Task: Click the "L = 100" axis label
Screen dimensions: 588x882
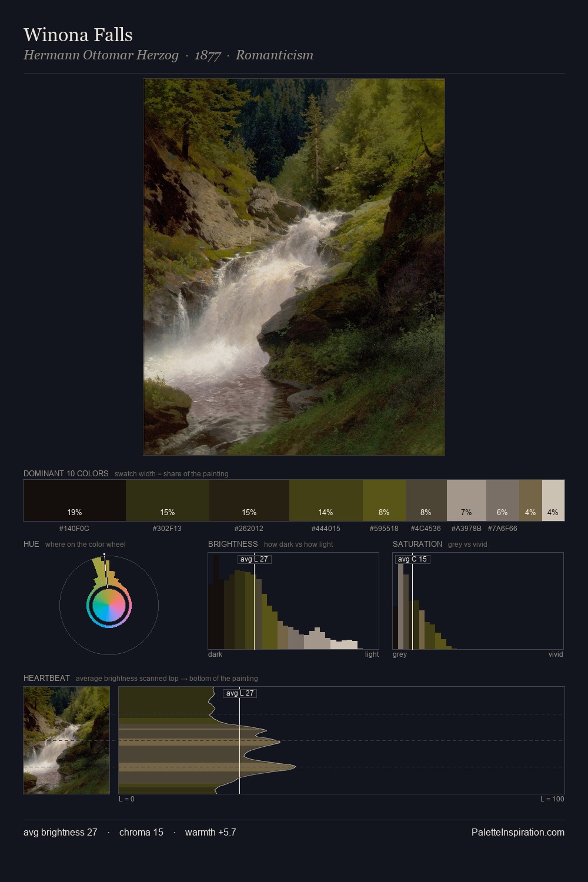Action: [x=553, y=799]
